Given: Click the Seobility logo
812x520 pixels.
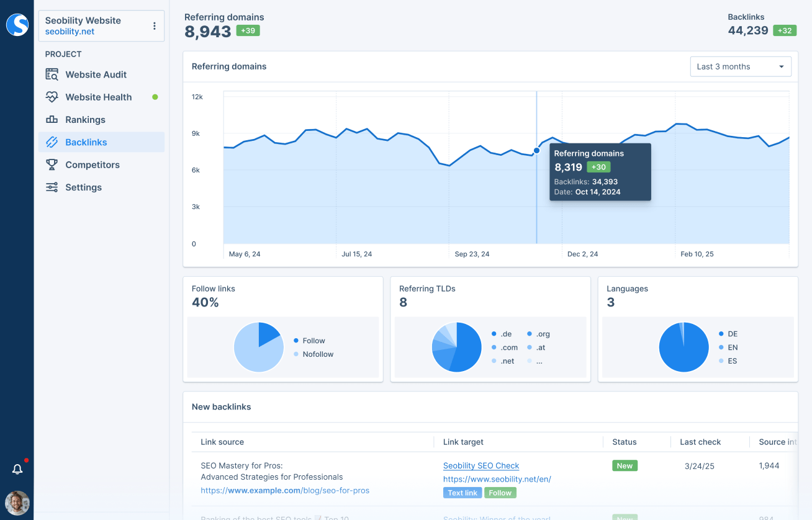Looking at the screenshot, I should 17,25.
